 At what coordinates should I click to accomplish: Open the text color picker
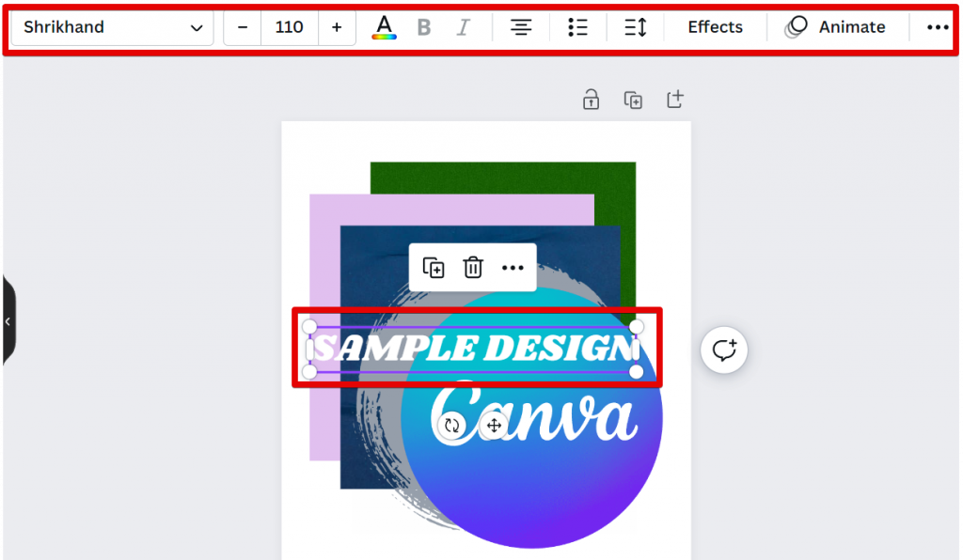[x=384, y=27]
